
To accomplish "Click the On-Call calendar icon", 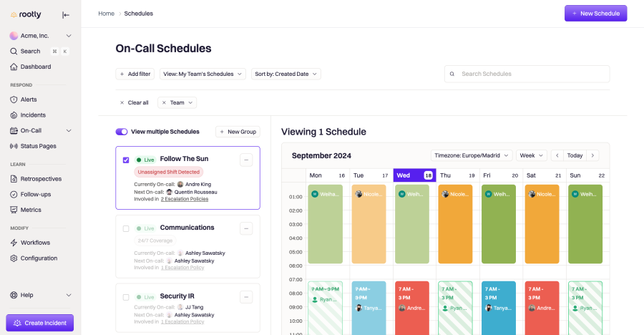I will [14, 131].
